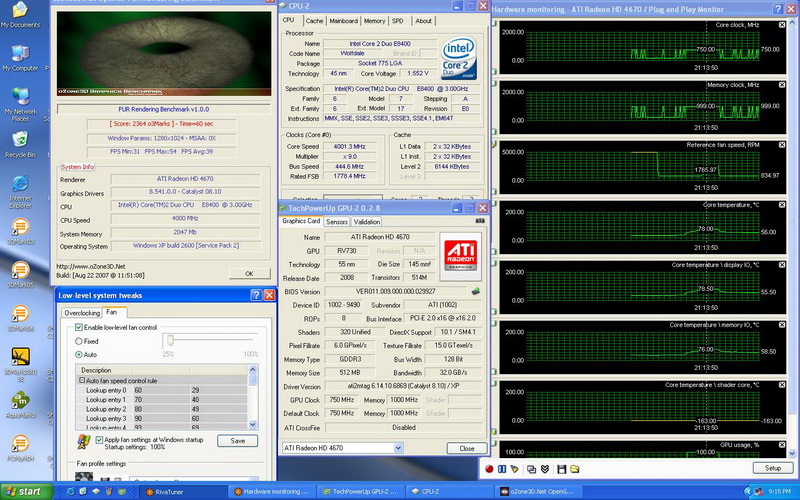This screenshot has height=500, width=800.
Task: Toggle Enable low-level fan control checkbox
Action: click(79, 327)
